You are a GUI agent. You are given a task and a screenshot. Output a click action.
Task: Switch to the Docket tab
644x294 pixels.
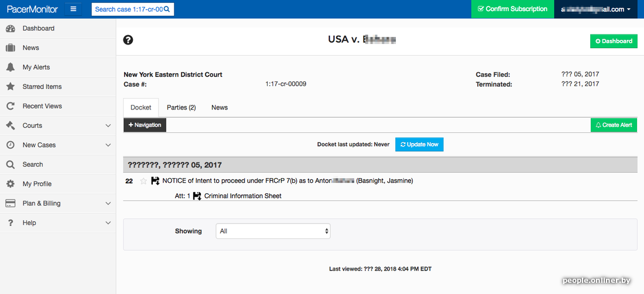141,108
